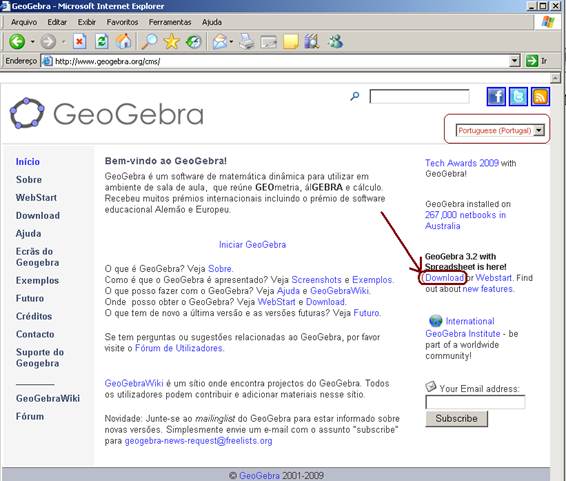Click the Refresh page icon
The image size is (566, 481).
[101, 41]
